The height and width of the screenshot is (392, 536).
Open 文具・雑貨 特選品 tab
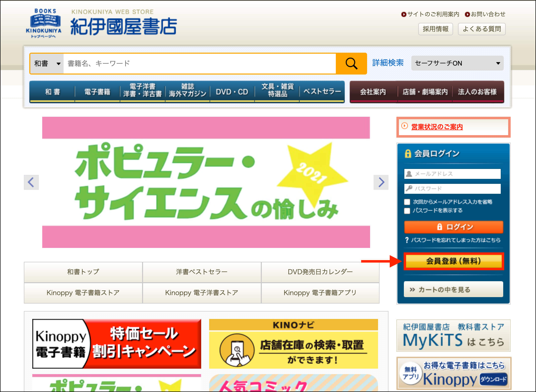(277, 92)
